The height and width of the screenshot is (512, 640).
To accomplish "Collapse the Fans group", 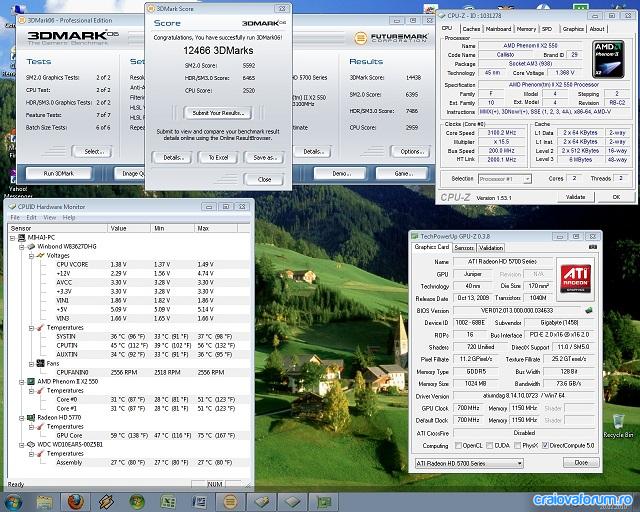I will coord(31,363).
